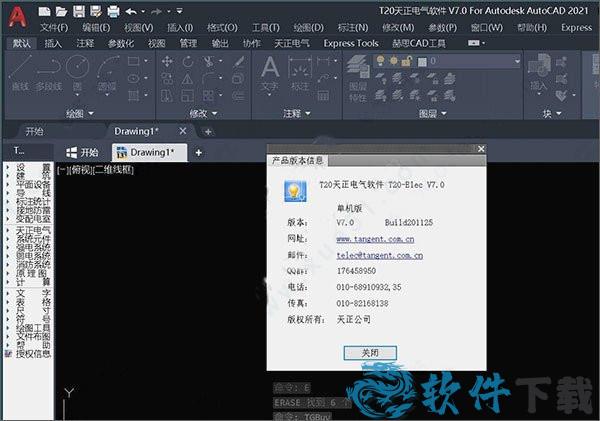This screenshot has width=600, height=421.
Task: Open the 文件(F) menu
Action: tap(54, 28)
